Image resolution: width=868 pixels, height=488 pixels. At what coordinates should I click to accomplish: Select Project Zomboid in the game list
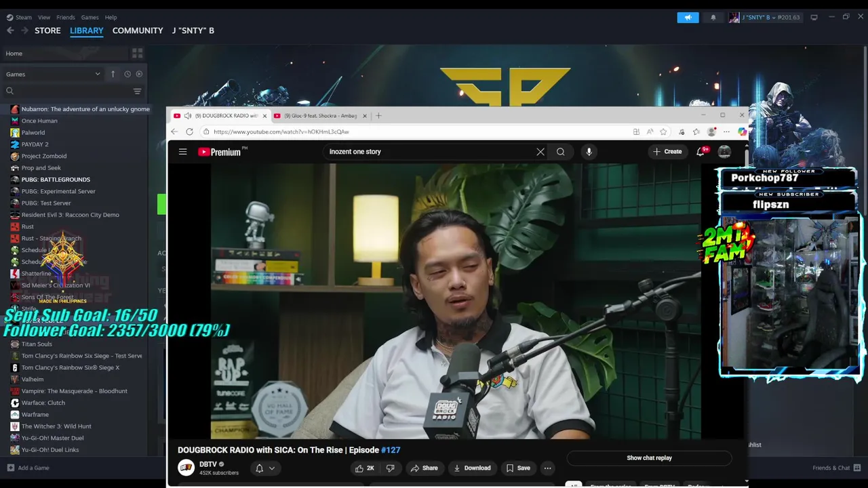click(x=43, y=156)
